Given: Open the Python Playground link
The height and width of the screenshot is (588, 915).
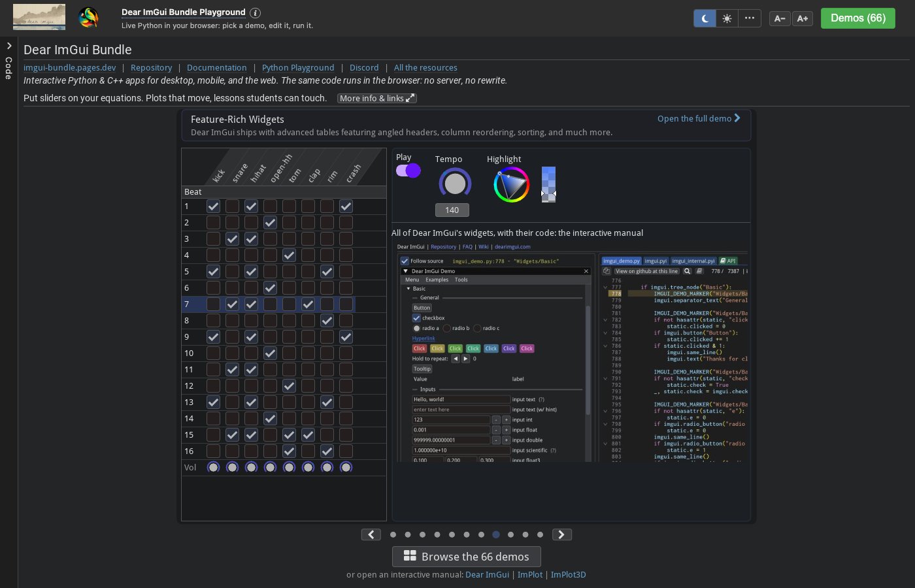Looking at the screenshot, I should 298,68.
